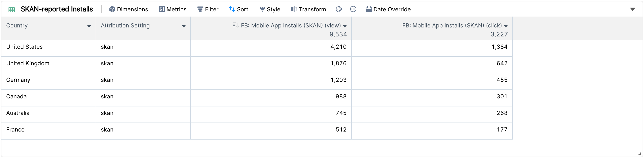The width and height of the screenshot is (644, 158).
Task: Click the 512 view installs value
Action: 341,130
